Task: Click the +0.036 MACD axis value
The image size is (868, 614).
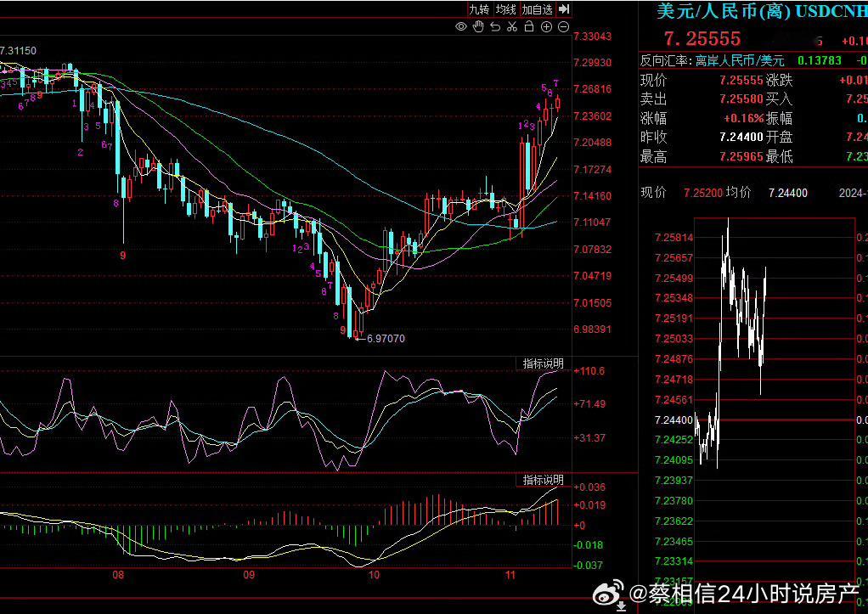Action: [589, 487]
